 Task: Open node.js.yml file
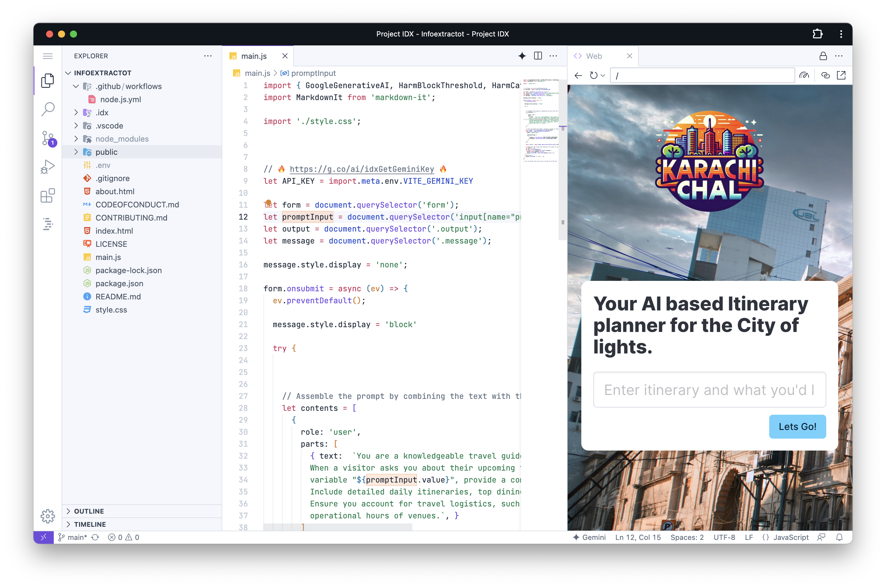120,99
